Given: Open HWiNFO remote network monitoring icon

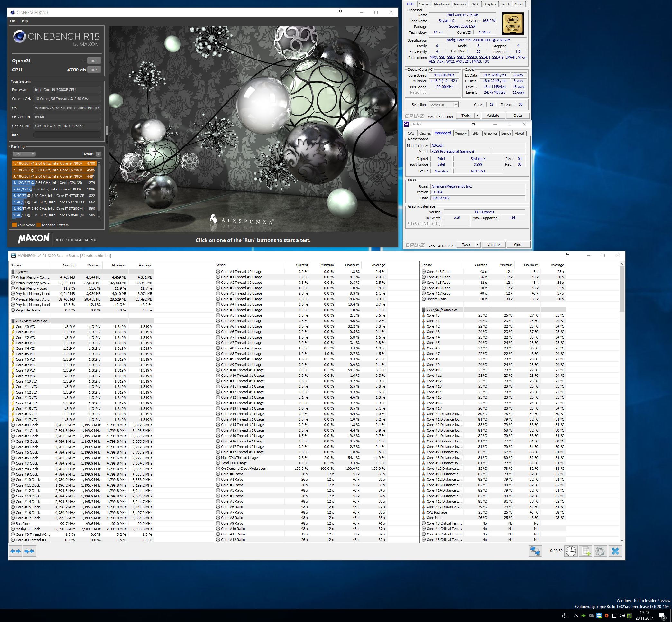Looking at the screenshot, I should 535,551.
